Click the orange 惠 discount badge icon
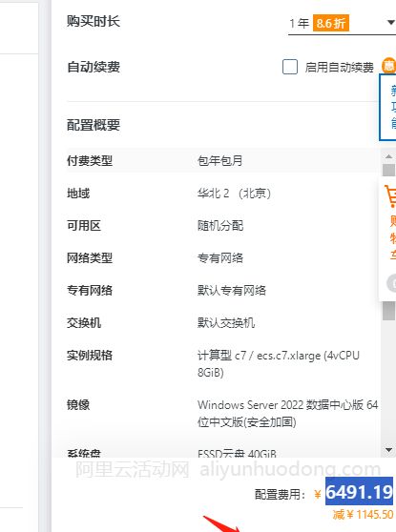Viewport: 396px width, 532px height. [x=389, y=66]
